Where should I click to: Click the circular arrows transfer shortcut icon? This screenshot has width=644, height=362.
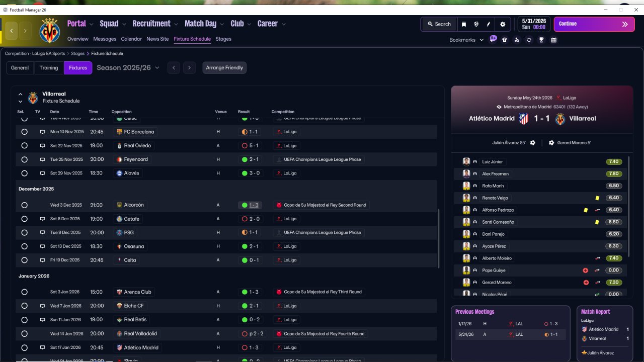(x=529, y=40)
